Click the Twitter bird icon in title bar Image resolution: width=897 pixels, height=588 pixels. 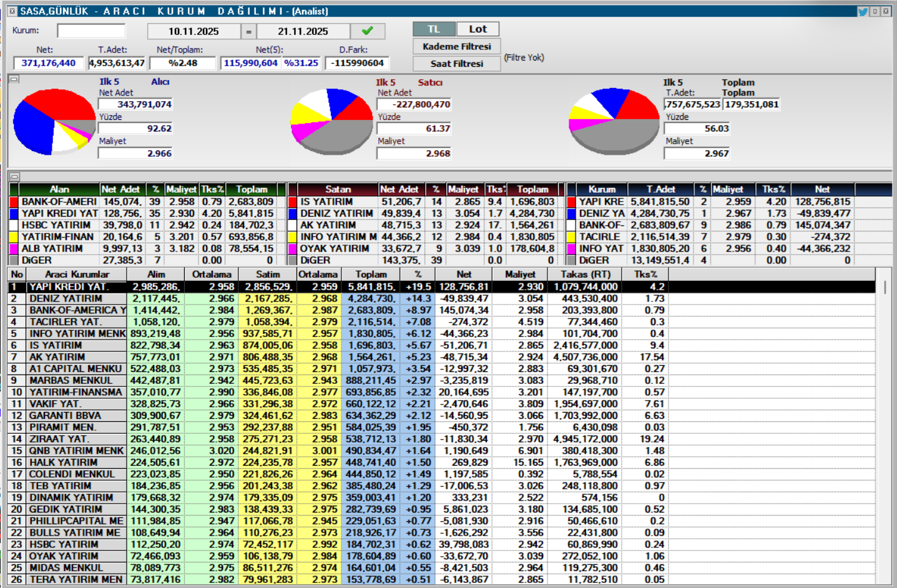coord(863,11)
